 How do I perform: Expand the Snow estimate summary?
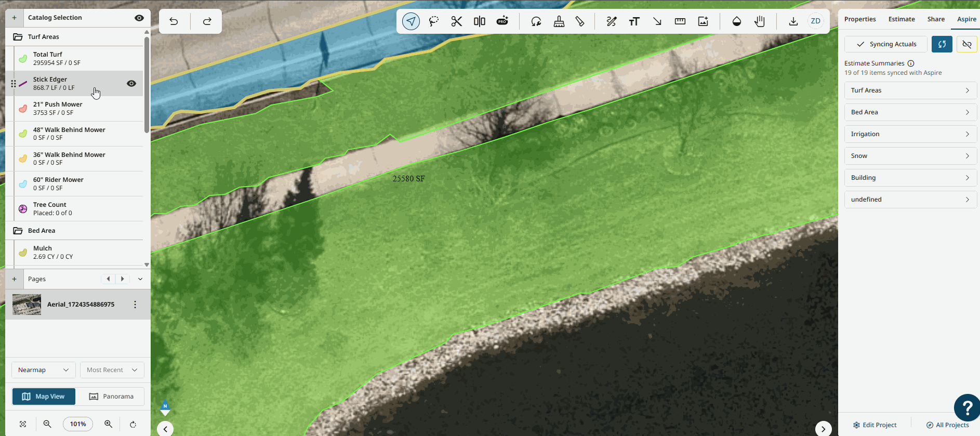tap(911, 156)
